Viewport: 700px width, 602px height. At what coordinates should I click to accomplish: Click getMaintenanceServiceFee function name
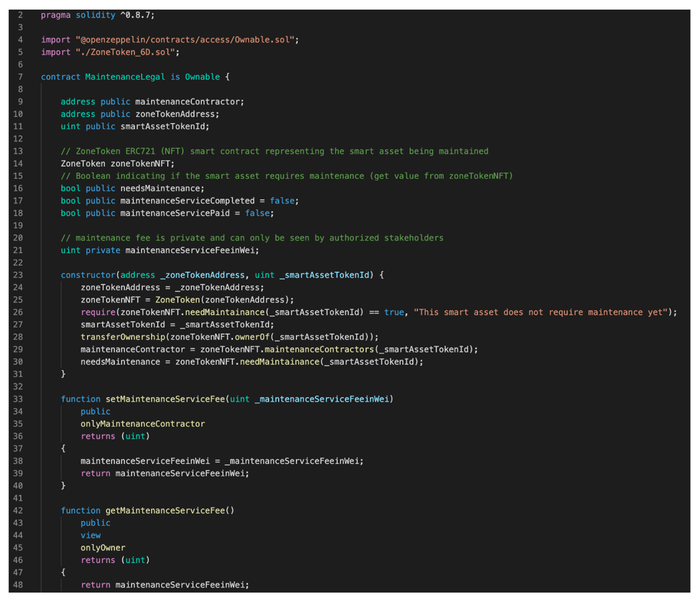pyautogui.click(x=165, y=510)
